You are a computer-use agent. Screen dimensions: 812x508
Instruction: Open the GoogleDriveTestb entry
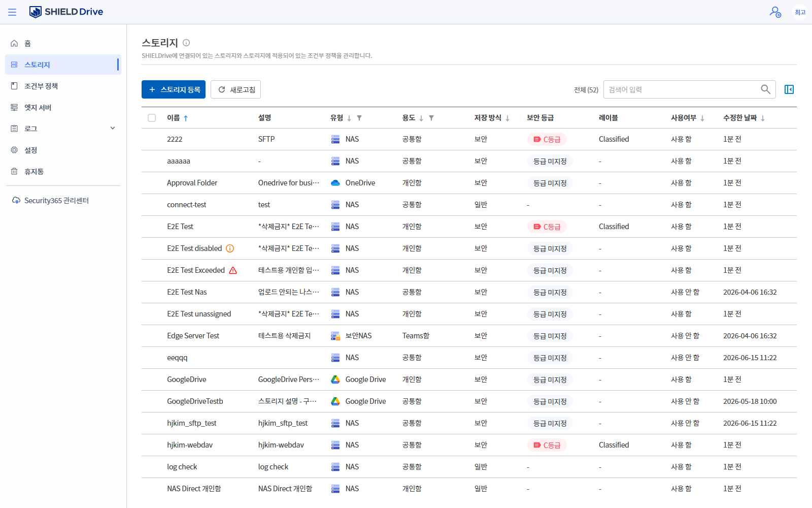point(195,401)
